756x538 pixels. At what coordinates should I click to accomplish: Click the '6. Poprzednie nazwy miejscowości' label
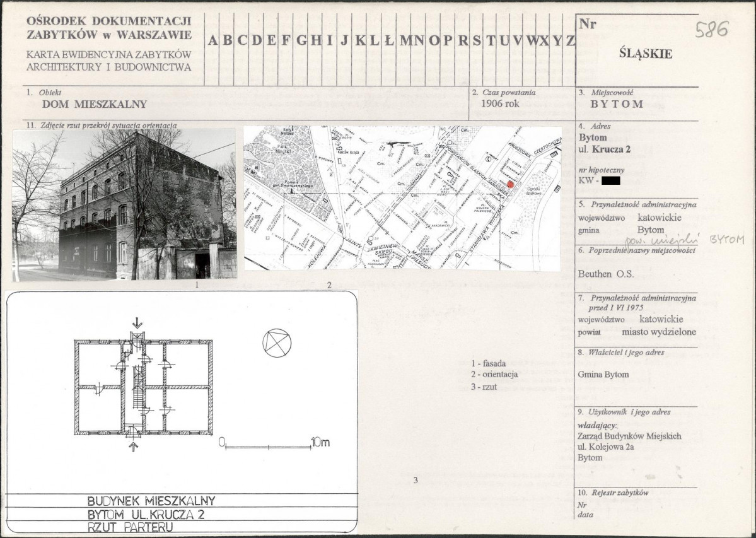coord(636,250)
